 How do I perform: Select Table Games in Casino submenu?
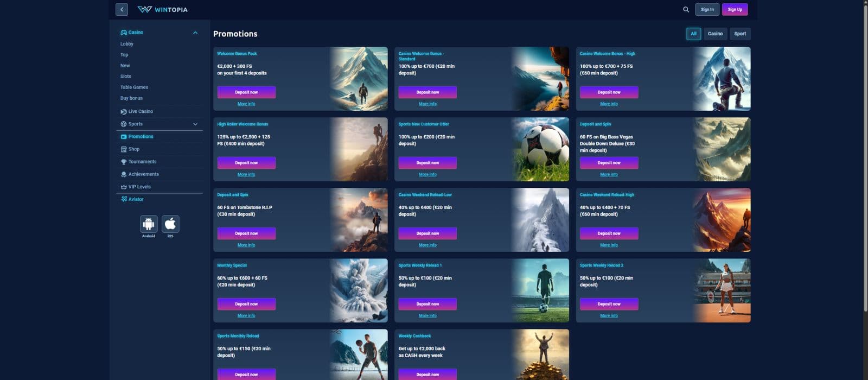click(134, 87)
